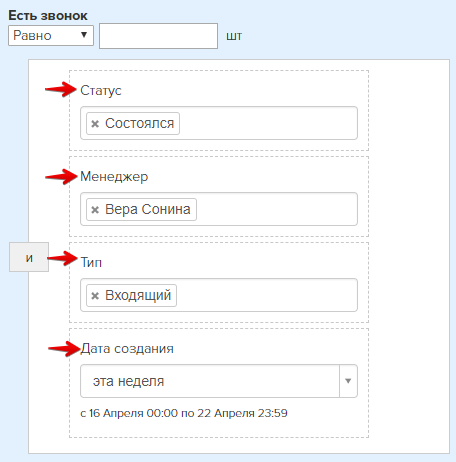Remove the Входящий type tag
Screen dimensions: 456x462
point(95,296)
